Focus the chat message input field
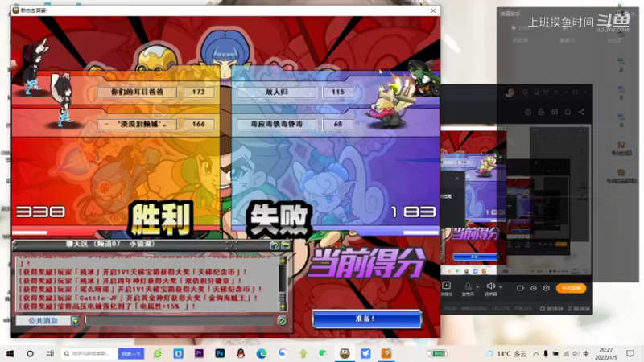The image size is (644, 362). [179, 320]
